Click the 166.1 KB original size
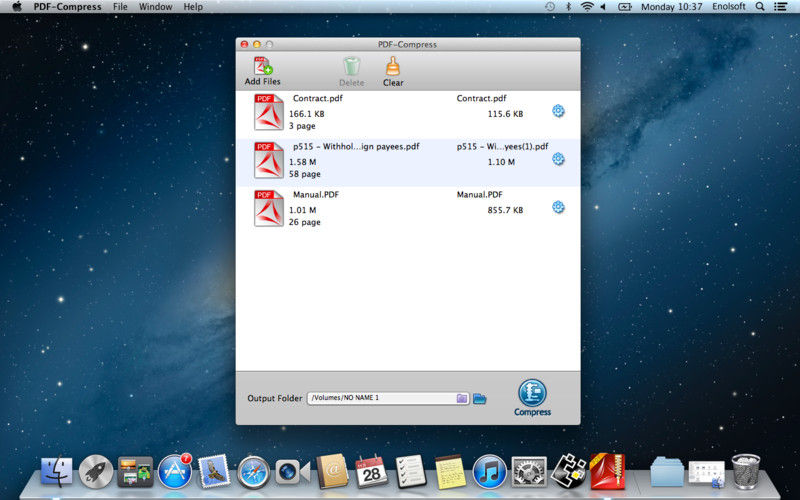The width and height of the screenshot is (800, 500). point(306,114)
